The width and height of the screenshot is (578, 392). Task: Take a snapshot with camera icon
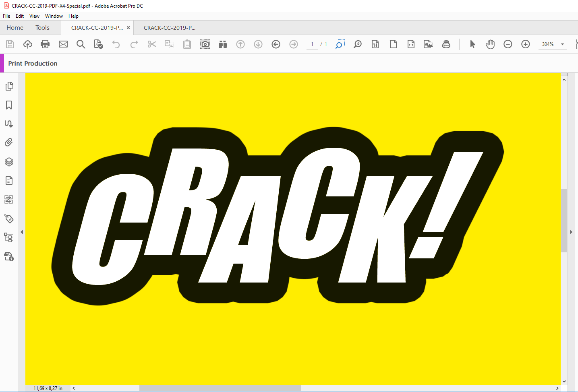click(x=205, y=44)
